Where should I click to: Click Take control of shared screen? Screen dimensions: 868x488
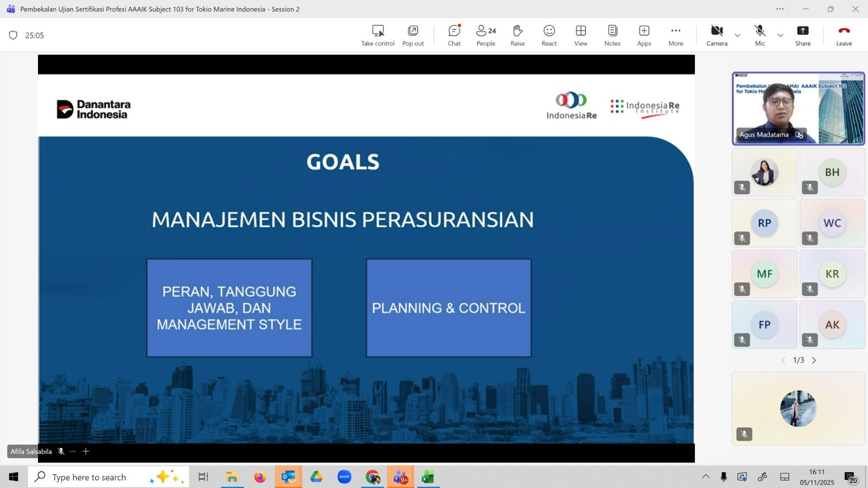[x=378, y=35]
